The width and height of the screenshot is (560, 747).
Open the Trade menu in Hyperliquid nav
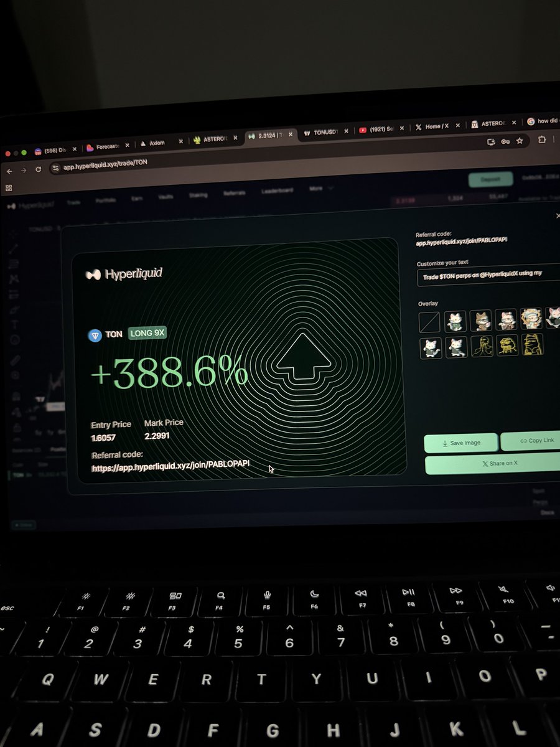[x=74, y=202]
